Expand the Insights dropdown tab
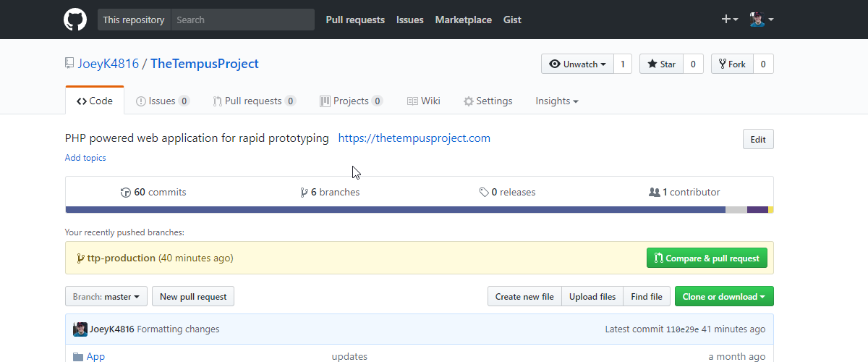 557,101
